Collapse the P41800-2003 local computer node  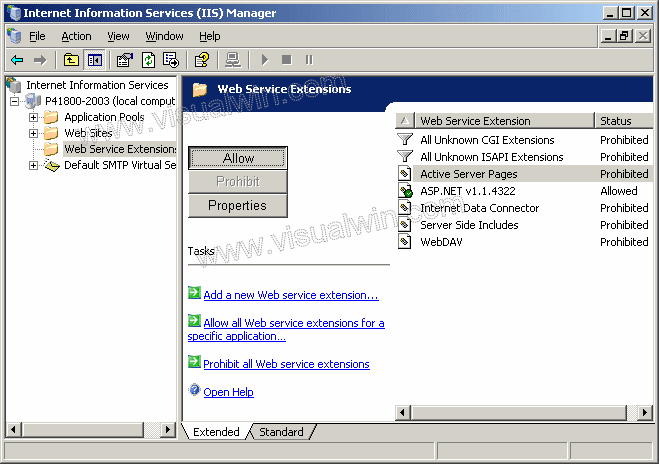pyautogui.click(x=15, y=101)
